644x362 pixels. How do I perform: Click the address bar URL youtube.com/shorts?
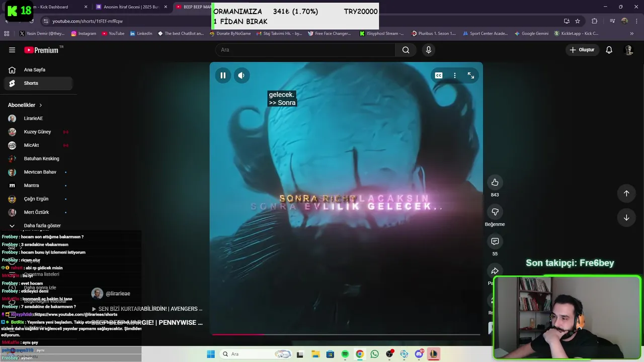point(88,21)
